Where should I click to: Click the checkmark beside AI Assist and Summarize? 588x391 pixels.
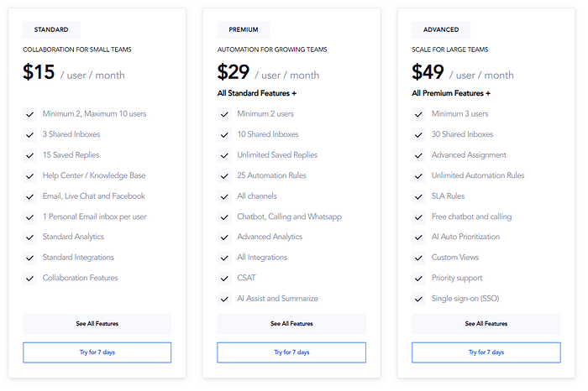point(224,299)
